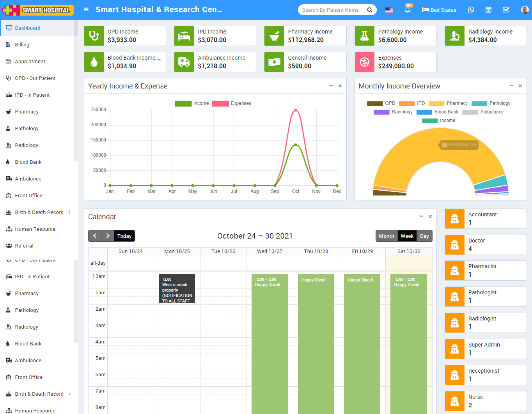
Task: Click the hamburger menu icon in header
Action: tap(86, 10)
